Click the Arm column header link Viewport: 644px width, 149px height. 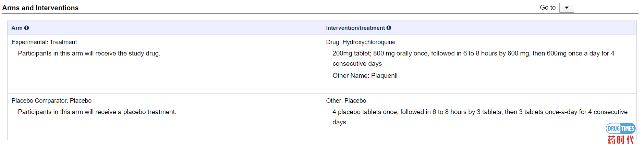pyautogui.click(x=17, y=28)
